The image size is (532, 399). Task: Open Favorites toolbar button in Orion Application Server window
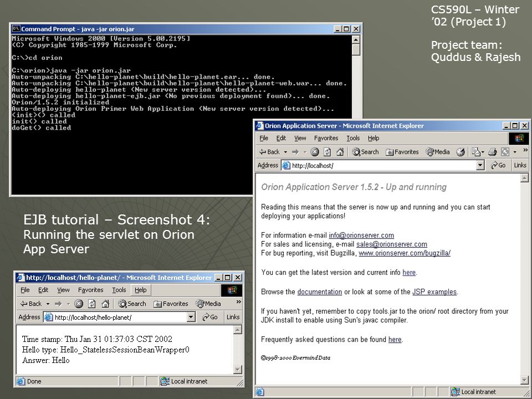[x=402, y=152]
